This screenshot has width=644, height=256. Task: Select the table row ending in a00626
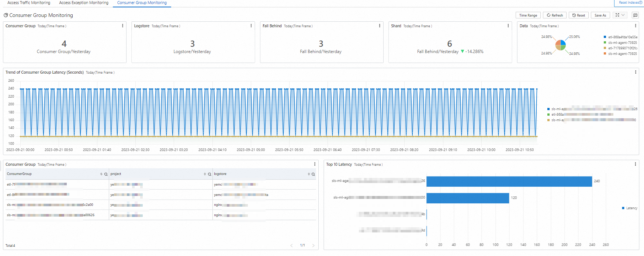[x=161, y=215]
